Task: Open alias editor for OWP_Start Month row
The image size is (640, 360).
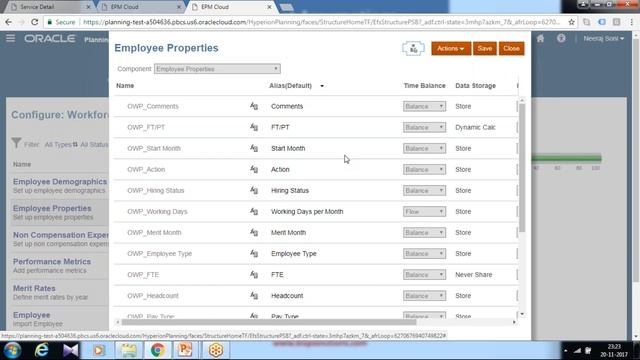Action: [254, 148]
